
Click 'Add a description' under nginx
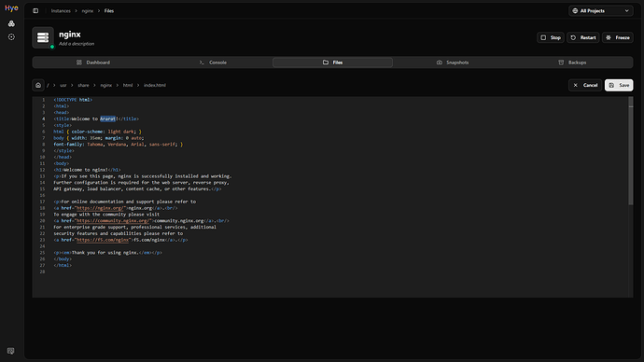point(77,44)
